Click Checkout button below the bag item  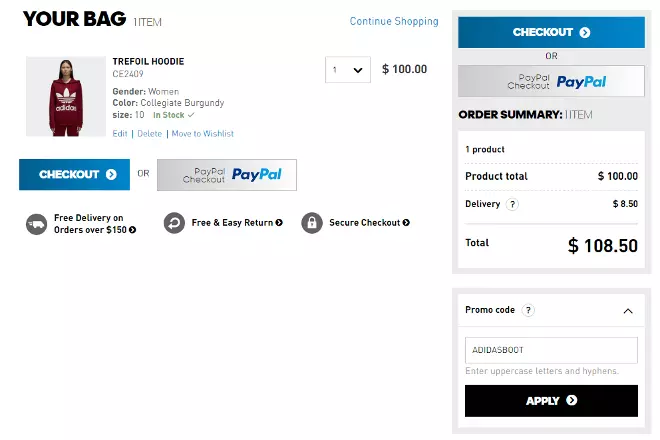pos(75,174)
